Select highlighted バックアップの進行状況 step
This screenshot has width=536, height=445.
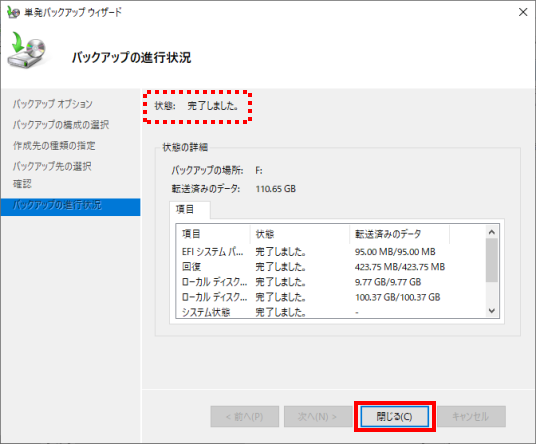(x=70, y=206)
